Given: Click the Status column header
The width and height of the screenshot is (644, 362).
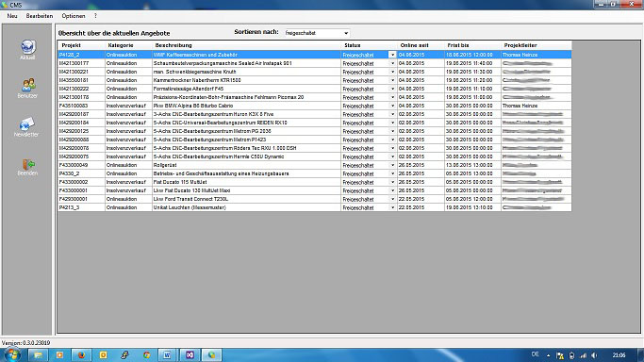Looking at the screenshot, I should pos(369,45).
